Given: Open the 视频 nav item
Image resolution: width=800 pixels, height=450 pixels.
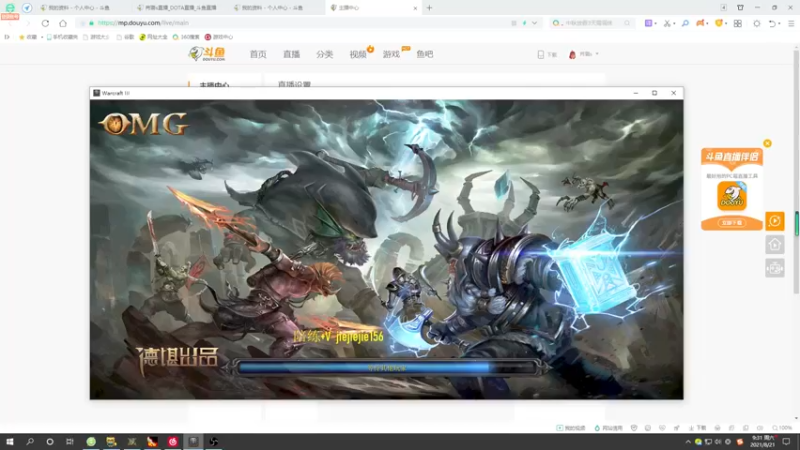Looking at the screenshot, I should click(358, 54).
